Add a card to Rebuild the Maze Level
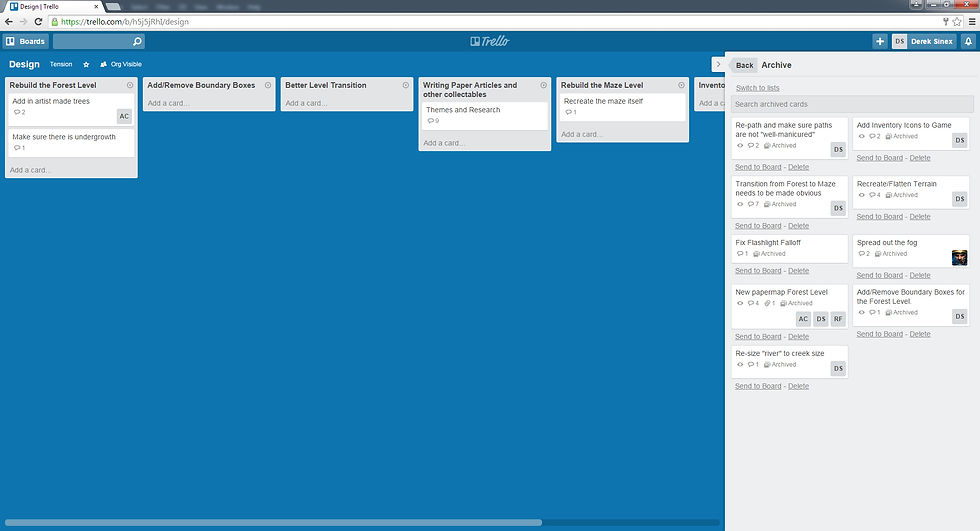This screenshot has height=531, width=980. click(x=581, y=134)
